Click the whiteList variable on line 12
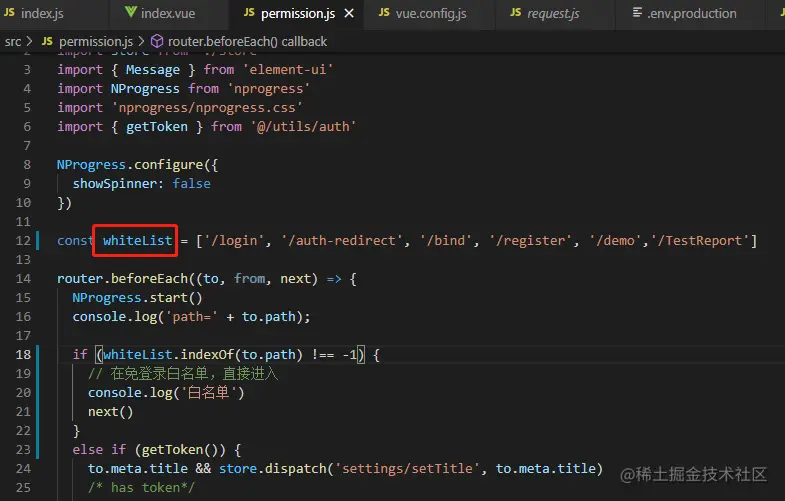Screen dimensions: 785x501 click(x=138, y=241)
